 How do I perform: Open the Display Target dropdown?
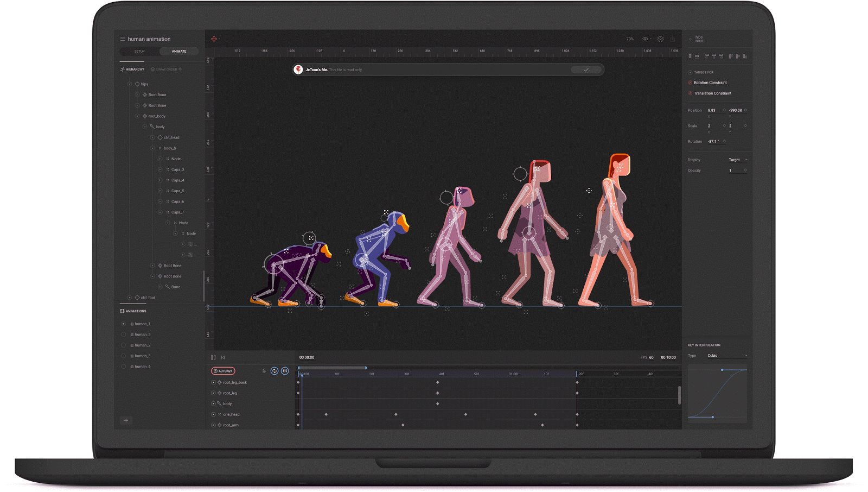click(737, 160)
